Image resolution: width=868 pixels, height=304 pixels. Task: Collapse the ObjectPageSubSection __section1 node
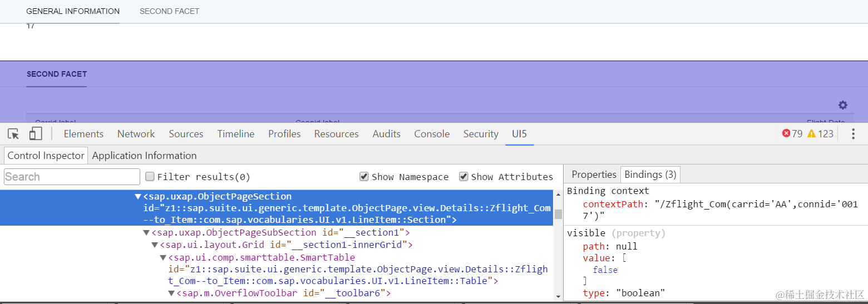[146, 233]
